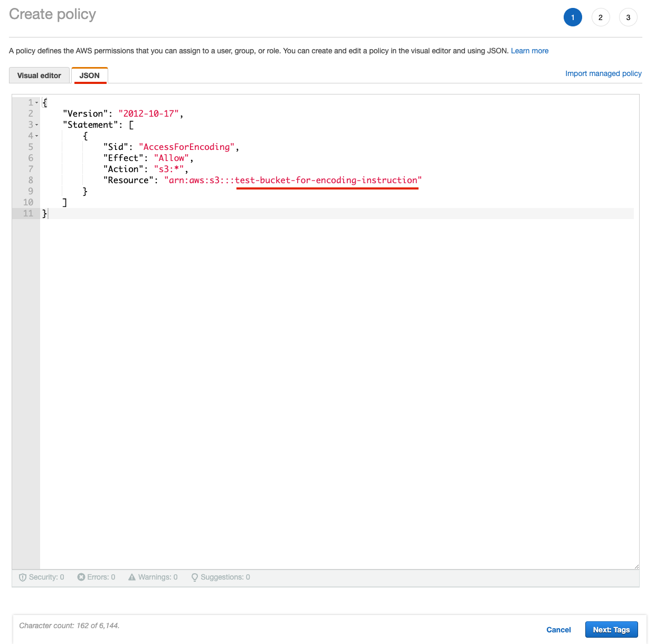Fold the statement object on line 4
Image resolution: width=665 pixels, height=644 pixels.
point(37,136)
